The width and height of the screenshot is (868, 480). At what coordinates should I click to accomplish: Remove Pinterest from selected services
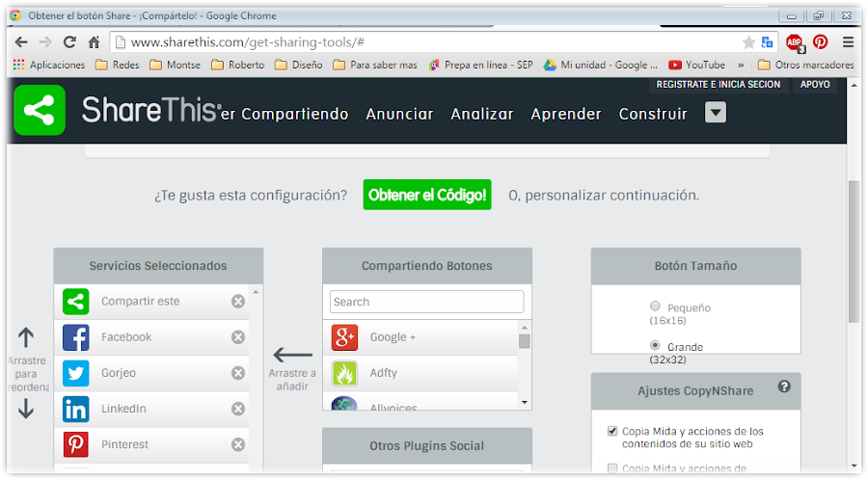coord(238,444)
